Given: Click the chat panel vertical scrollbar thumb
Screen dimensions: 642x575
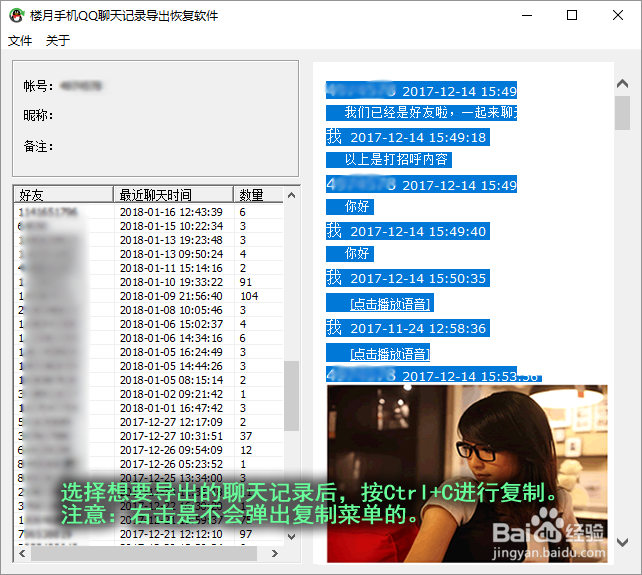Looking at the screenshot, I should point(622,113).
